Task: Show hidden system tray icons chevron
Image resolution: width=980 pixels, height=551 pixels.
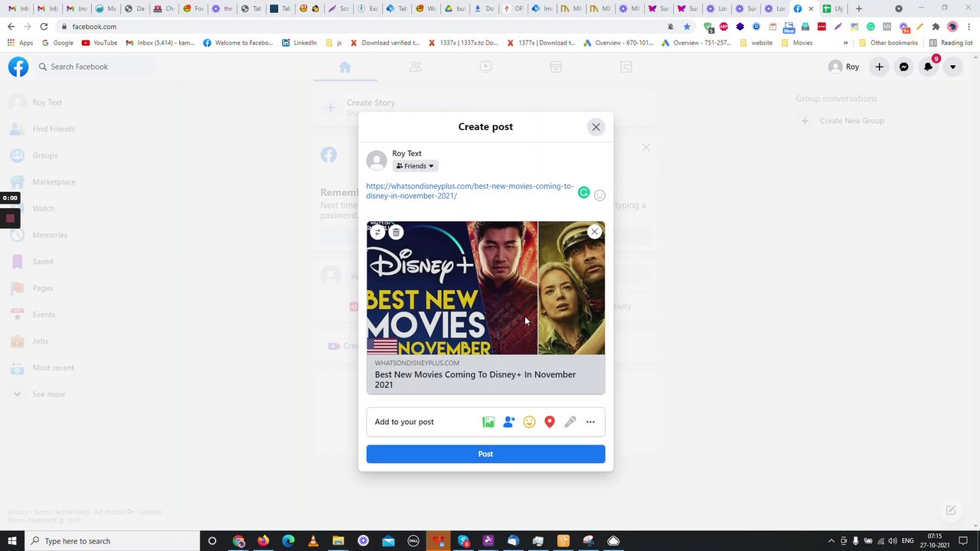Action: coord(831,541)
